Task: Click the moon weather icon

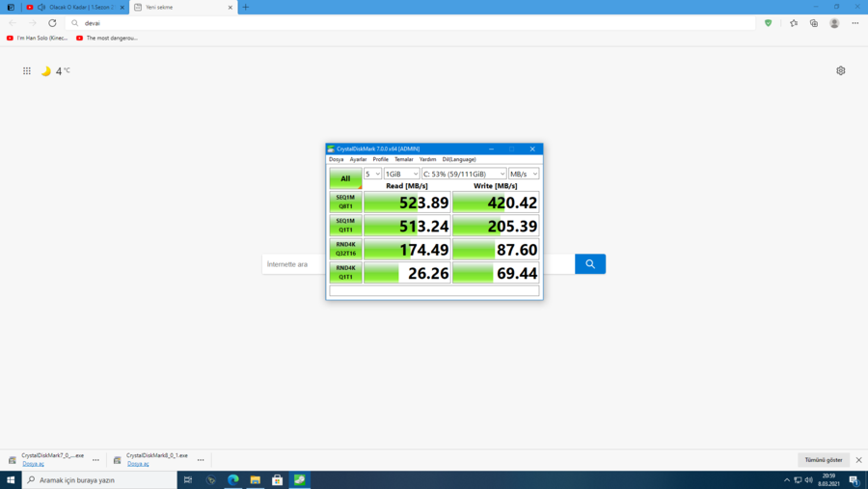Action: (46, 70)
